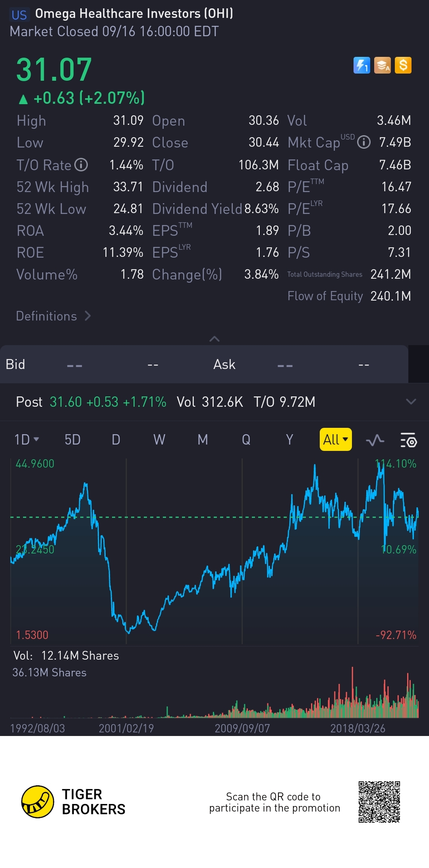Open the All range dropdown

click(336, 440)
